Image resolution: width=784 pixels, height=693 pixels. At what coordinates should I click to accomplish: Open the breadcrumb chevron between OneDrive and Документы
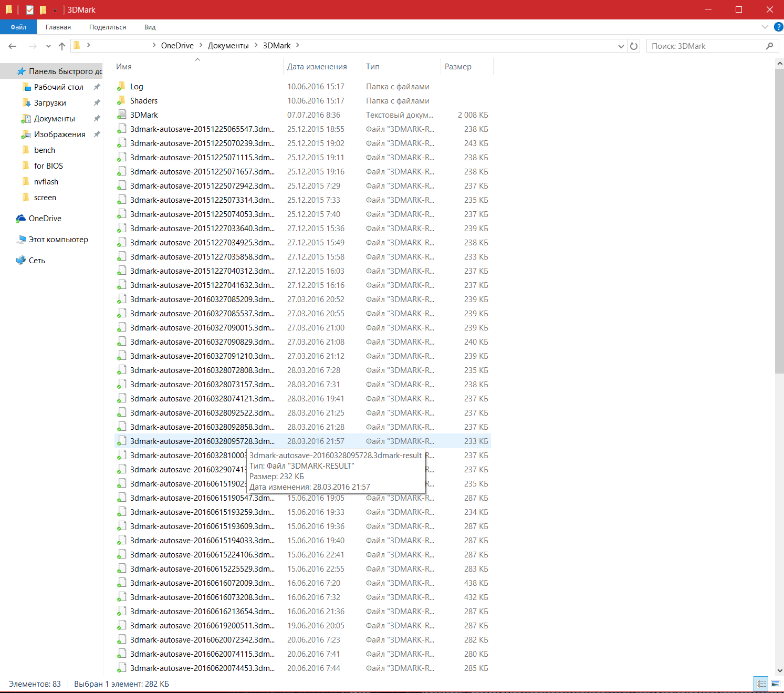click(201, 45)
